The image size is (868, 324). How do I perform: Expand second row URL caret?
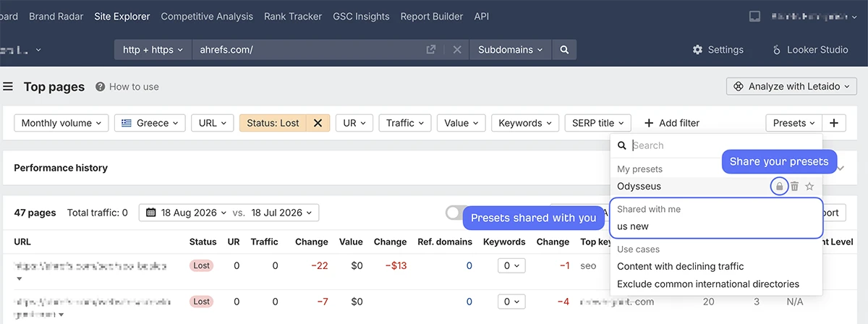[x=62, y=315]
